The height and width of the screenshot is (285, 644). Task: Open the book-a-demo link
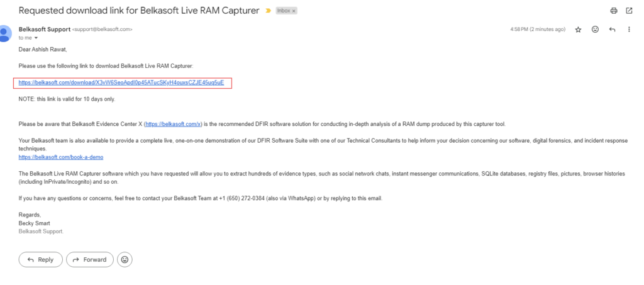61,157
